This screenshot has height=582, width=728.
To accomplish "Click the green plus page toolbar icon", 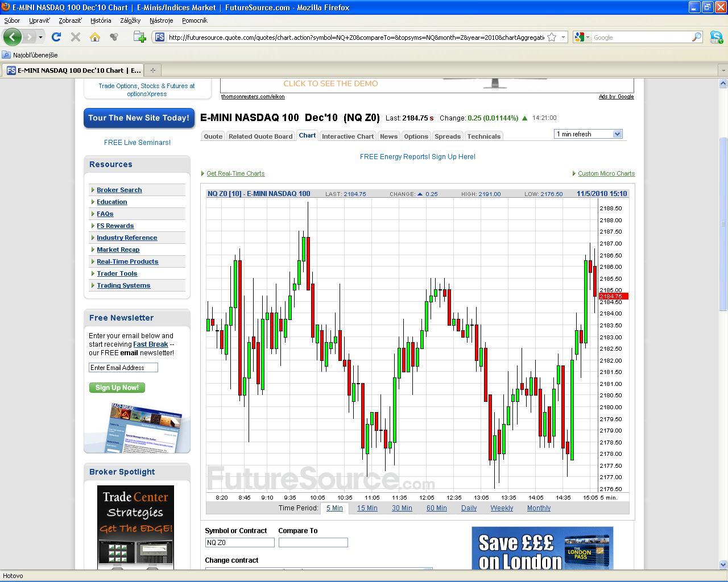I will coord(139,38).
